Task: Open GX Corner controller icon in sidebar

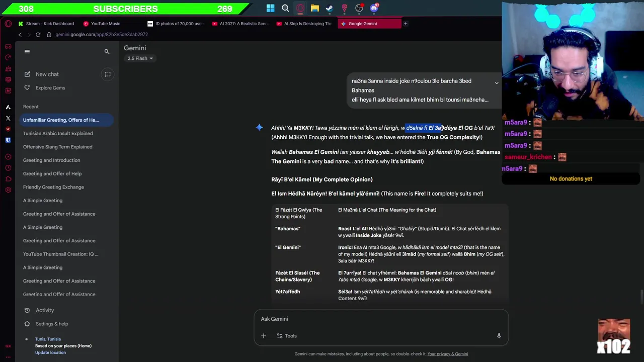Action: pyautogui.click(x=8, y=46)
